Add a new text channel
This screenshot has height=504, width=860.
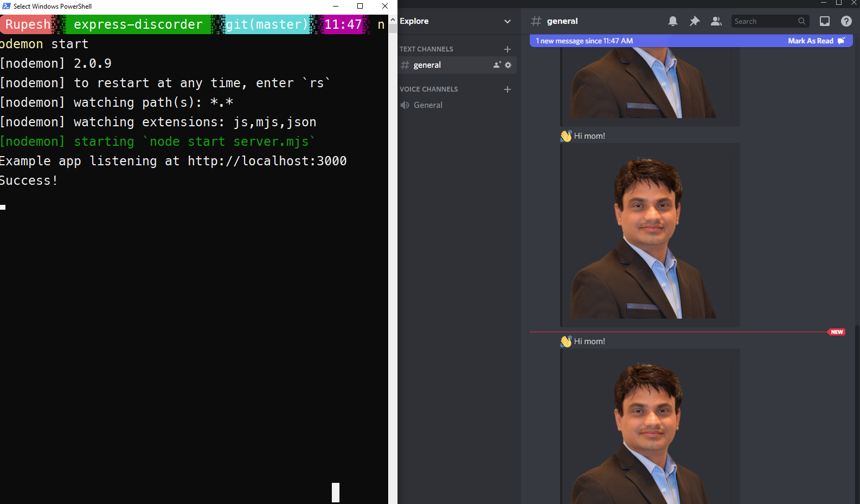(508, 49)
